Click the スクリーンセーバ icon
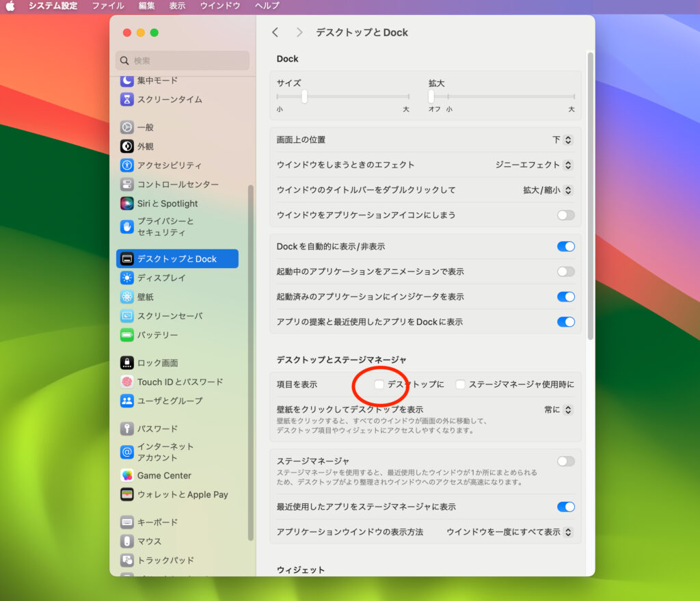 coord(126,316)
